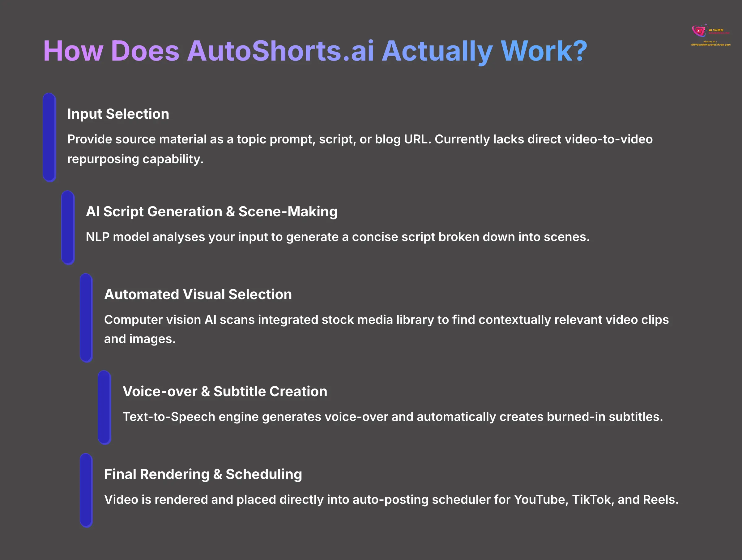Click the paragraph starting "Computer vision AI scans"
Image resolution: width=742 pixels, height=560 pixels.
[x=386, y=329]
